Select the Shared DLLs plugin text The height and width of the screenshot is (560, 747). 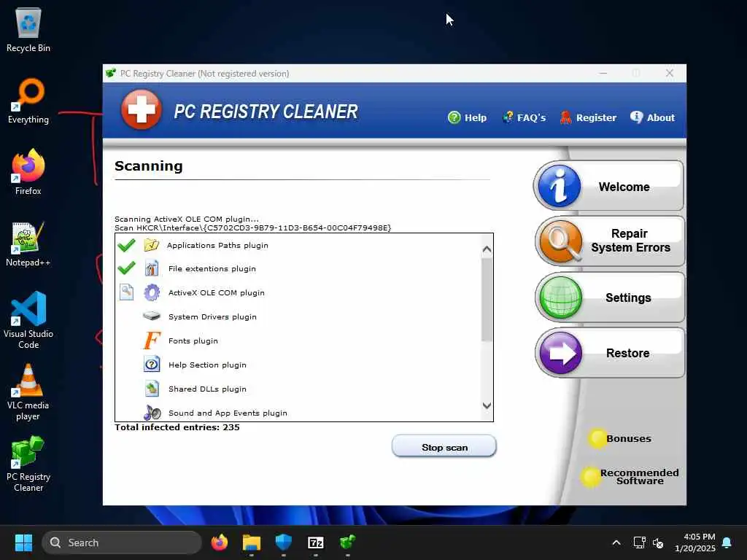(x=207, y=389)
